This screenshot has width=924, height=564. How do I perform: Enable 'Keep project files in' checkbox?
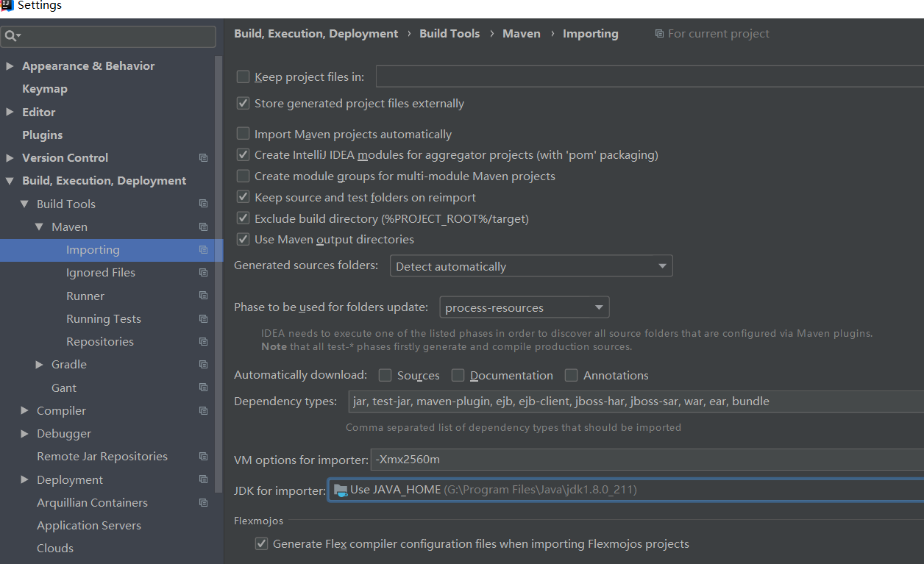point(243,76)
